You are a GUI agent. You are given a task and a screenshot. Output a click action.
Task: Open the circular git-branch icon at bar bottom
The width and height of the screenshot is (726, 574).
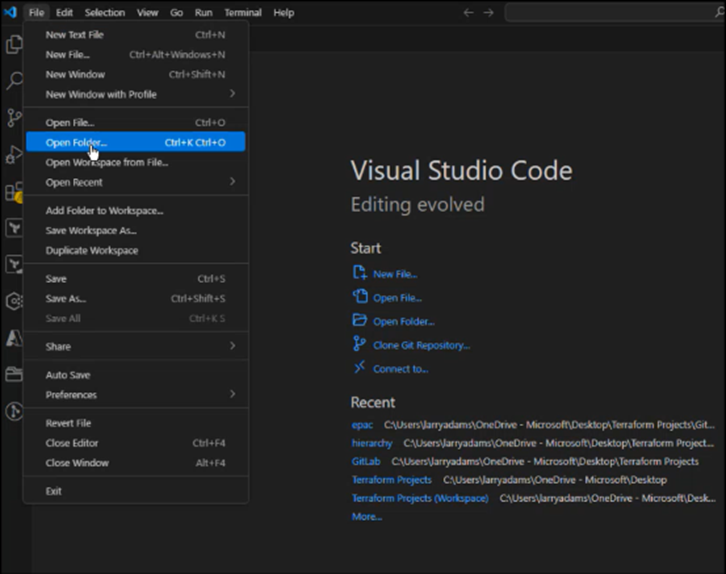coord(14,411)
